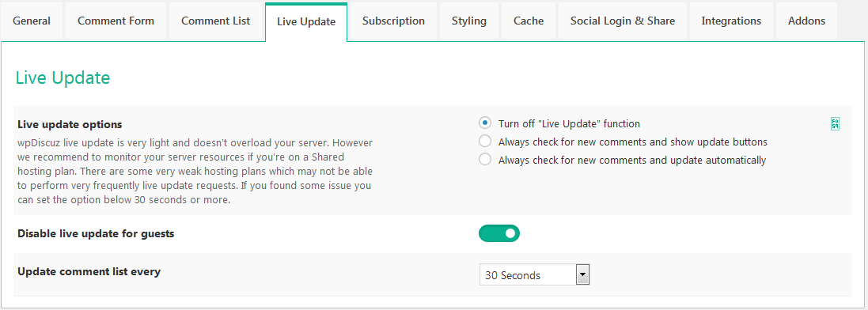Switch to the Styling tab
868x310 pixels.
(x=469, y=21)
